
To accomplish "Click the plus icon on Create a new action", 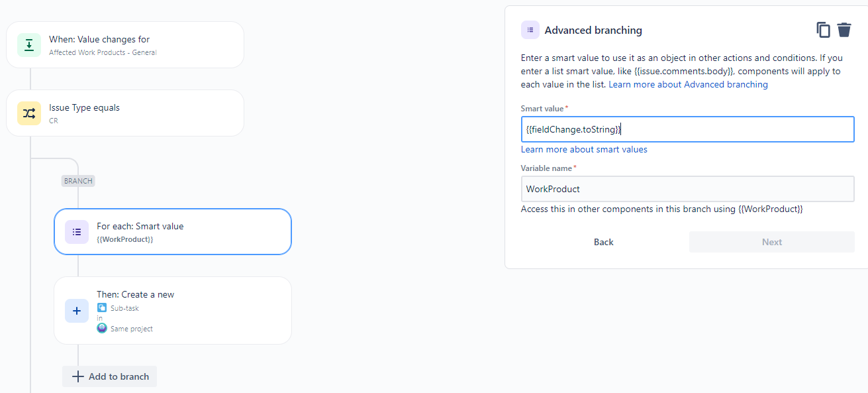I will coord(77,310).
